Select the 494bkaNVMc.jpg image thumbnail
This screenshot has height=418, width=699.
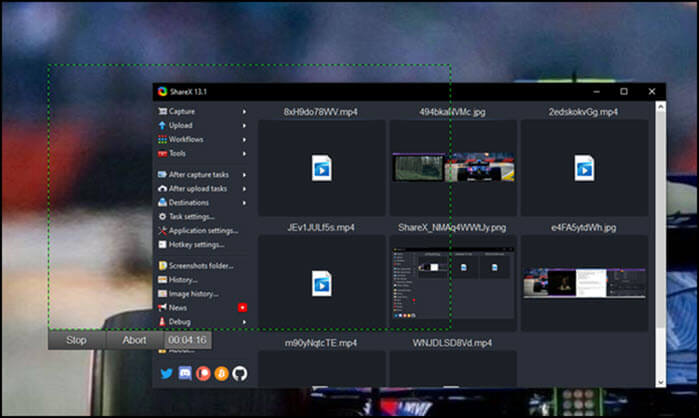(453, 168)
